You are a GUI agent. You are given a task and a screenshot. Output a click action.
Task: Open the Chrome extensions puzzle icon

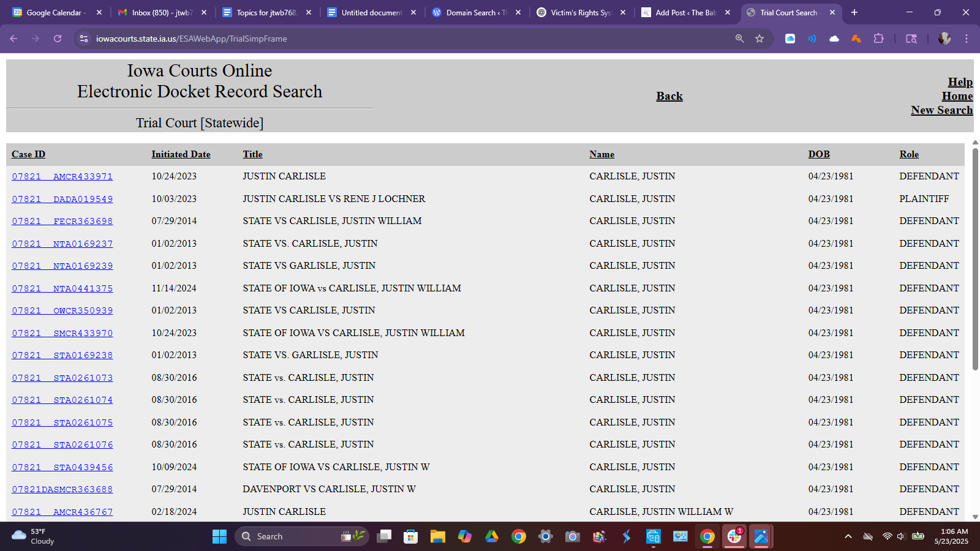coord(878,39)
